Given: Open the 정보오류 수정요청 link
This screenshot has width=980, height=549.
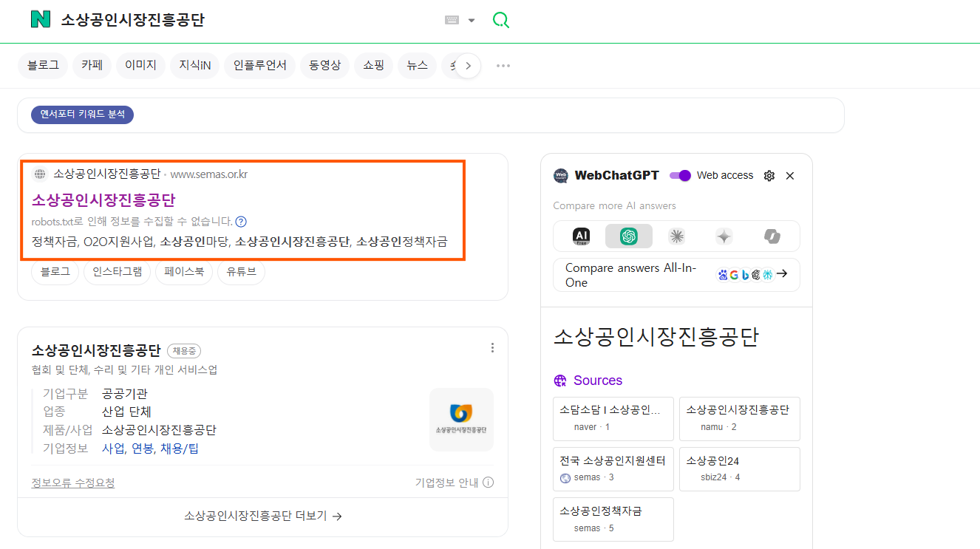Looking at the screenshot, I should (72, 482).
